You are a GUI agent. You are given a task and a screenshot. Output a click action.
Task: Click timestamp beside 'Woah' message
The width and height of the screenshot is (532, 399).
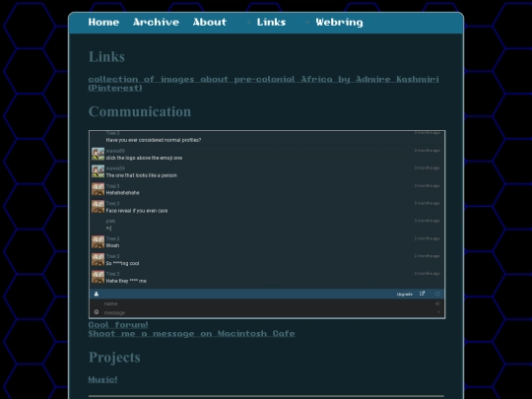point(428,238)
